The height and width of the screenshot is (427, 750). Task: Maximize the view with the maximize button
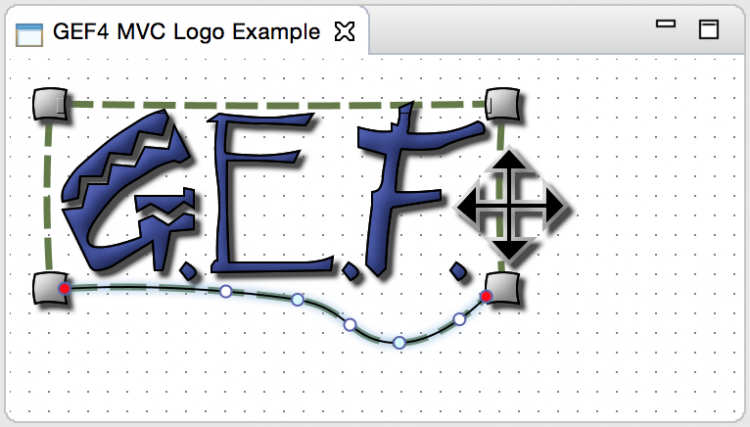coord(708,29)
